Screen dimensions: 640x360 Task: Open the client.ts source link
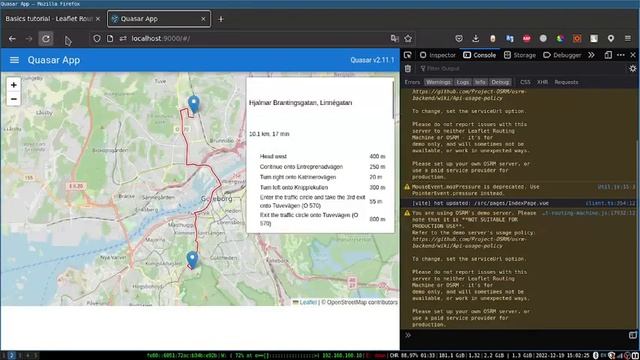pyautogui.click(x=611, y=203)
